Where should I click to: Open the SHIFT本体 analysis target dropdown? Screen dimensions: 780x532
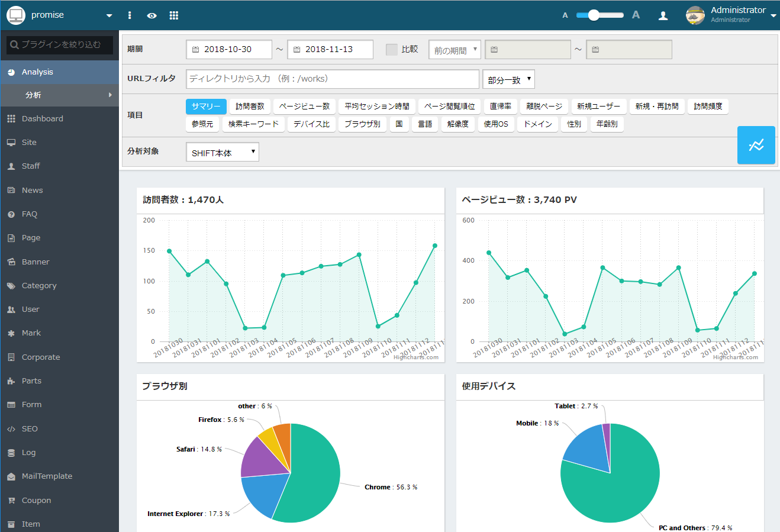pos(223,152)
